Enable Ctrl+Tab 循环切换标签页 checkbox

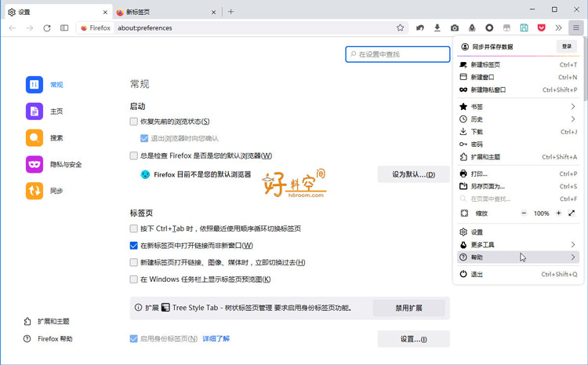pyautogui.click(x=133, y=228)
